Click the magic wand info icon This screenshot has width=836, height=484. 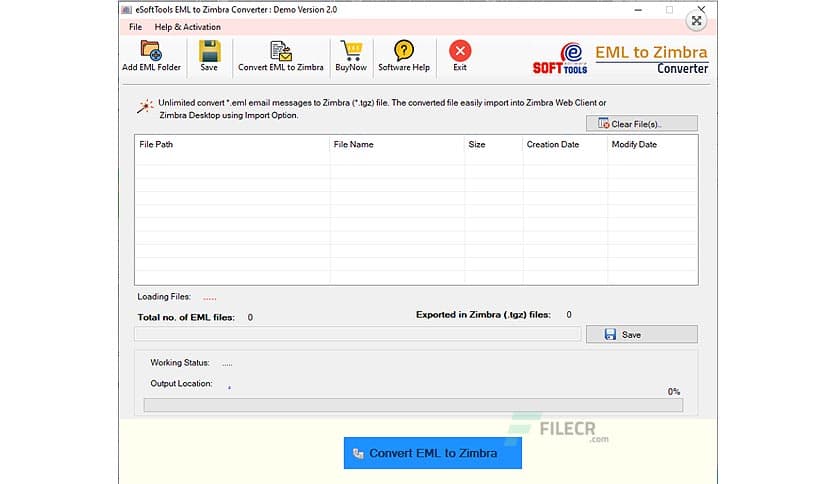pos(144,106)
